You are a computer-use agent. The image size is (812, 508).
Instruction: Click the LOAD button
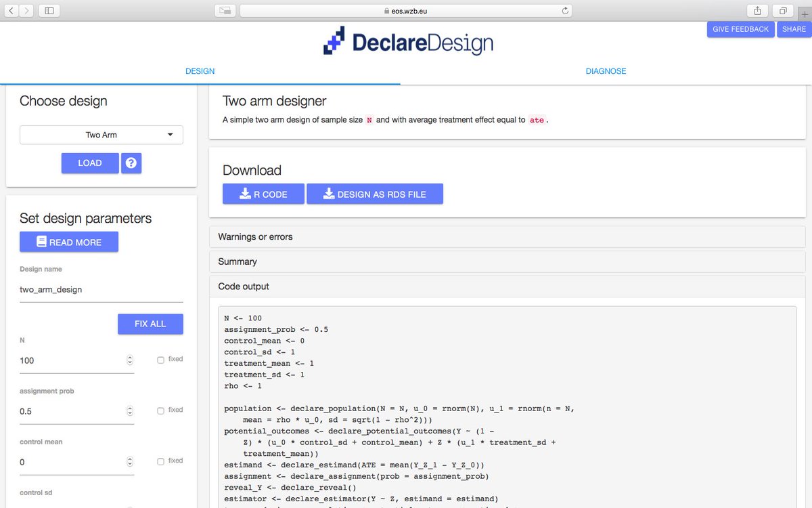tap(90, 163)
